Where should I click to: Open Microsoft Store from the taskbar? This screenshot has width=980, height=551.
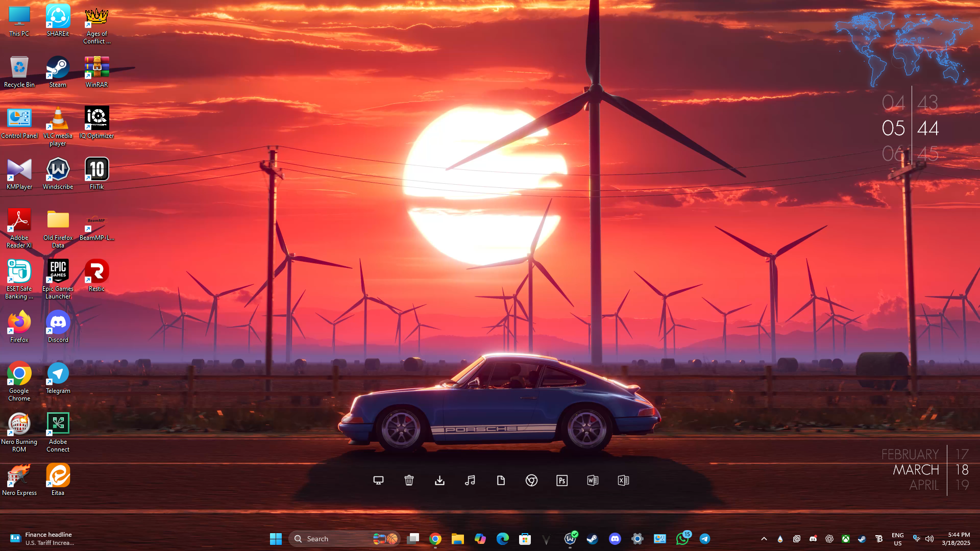point(525,539)
